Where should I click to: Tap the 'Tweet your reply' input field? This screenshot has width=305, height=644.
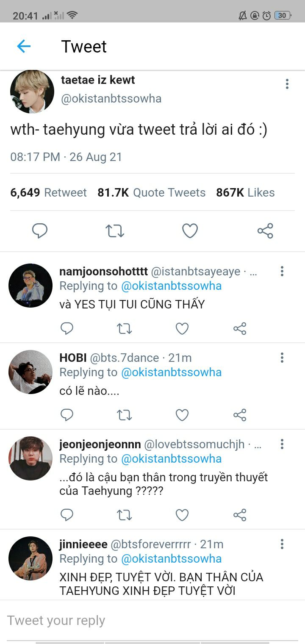[x=127, y=620]
